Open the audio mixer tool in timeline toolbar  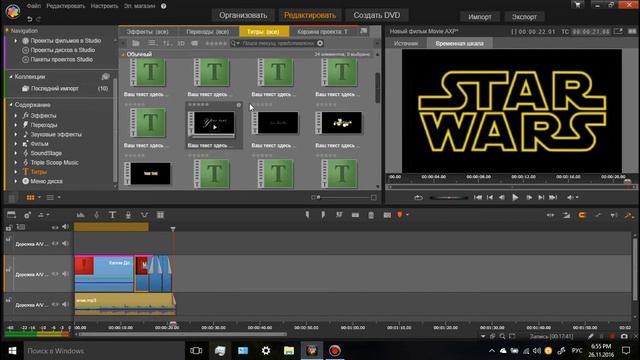pyautogui.click(x=80, y=215)
